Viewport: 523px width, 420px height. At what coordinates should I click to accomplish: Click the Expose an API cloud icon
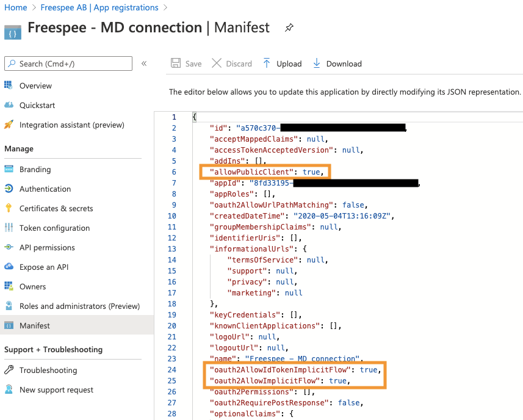[9, 267]
